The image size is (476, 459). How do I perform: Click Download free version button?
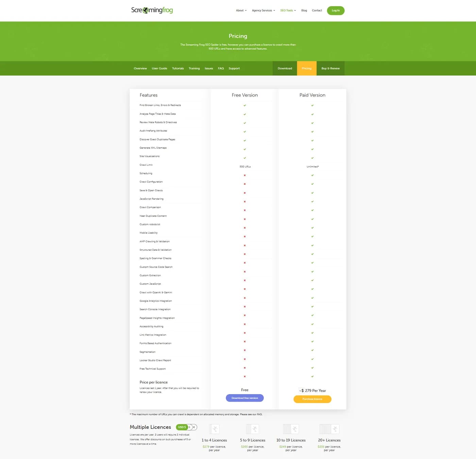point(245,398)
